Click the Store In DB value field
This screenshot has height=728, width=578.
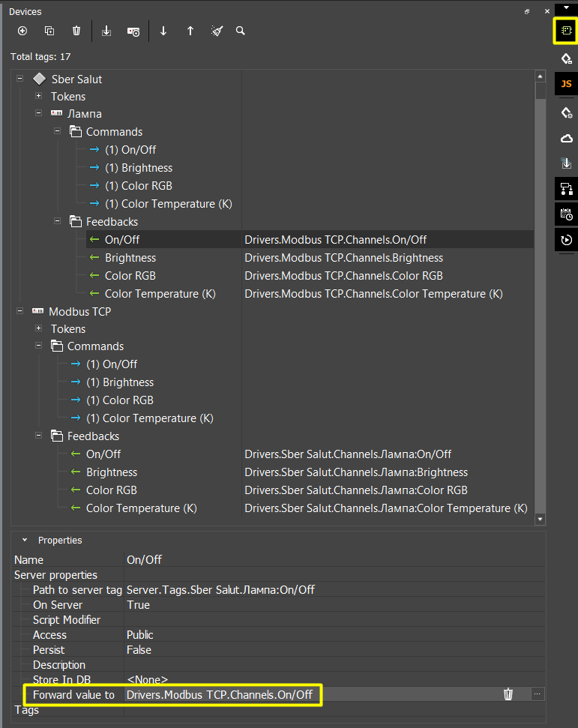pos(330,679)
